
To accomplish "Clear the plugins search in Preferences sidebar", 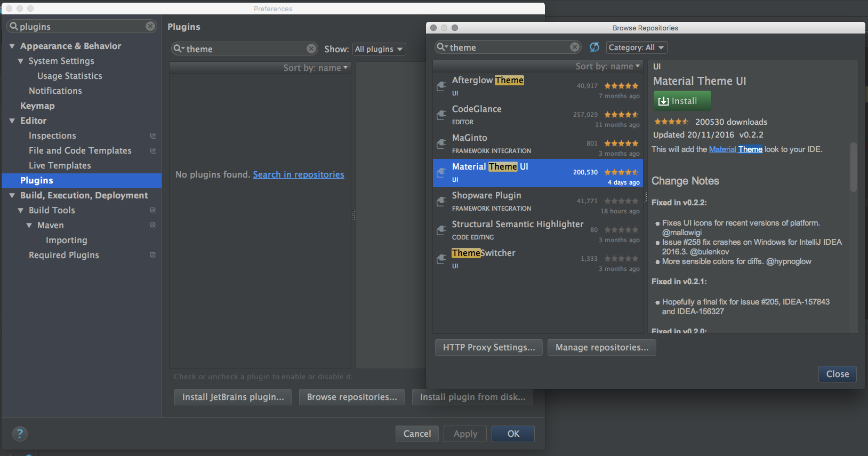I will tap(150, 26).
